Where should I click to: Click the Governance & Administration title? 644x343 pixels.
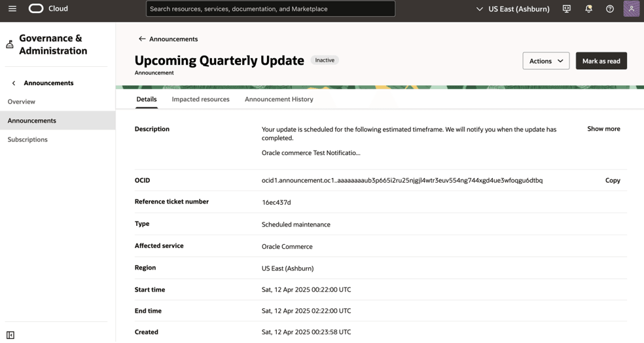tap(53, 45)
